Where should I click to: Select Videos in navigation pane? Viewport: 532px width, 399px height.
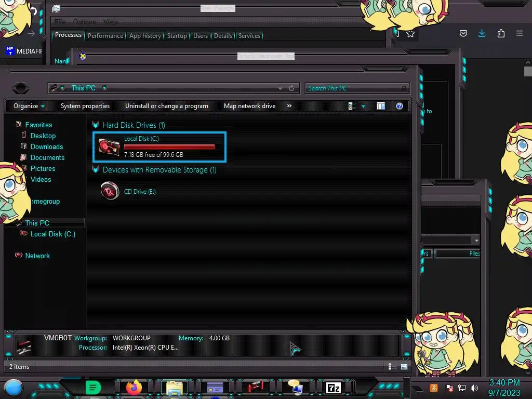click(41, 179)
